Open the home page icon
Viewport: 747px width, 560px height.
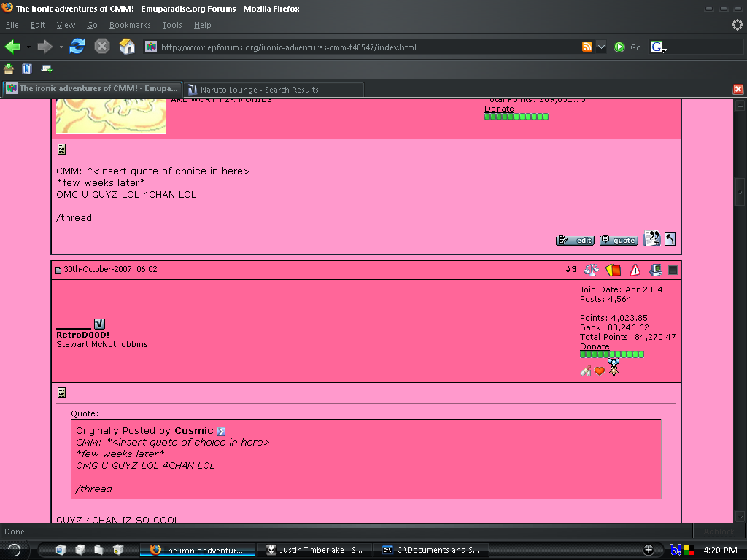tap(127, 46)
